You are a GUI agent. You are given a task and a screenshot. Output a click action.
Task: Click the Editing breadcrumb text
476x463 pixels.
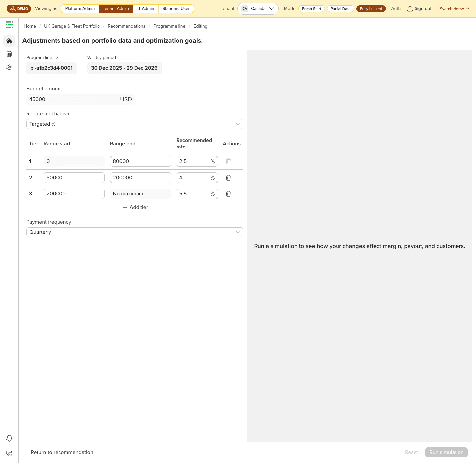point(200,26)
